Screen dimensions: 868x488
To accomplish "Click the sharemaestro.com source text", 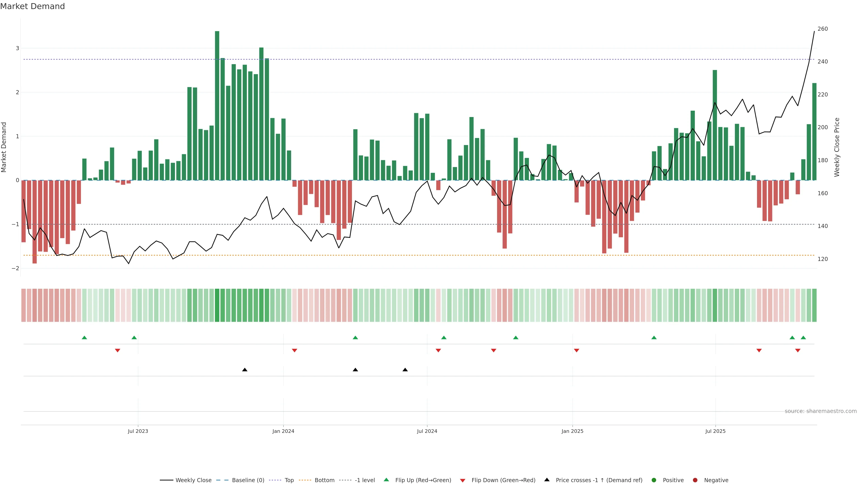I will (x=821, y=411).
